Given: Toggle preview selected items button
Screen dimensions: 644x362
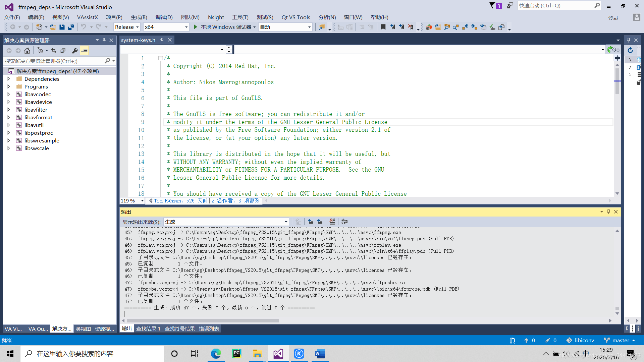Looking at the screenshot, I should coord(84,51).
